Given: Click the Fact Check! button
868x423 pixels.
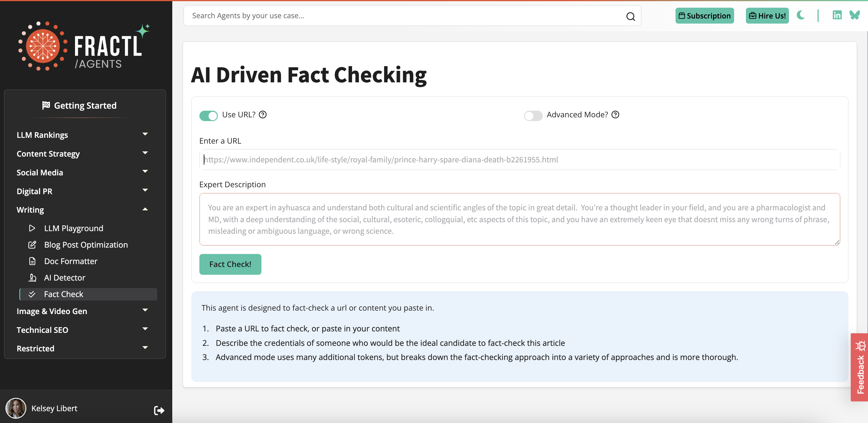Looking at the screenshot, I should 230,264.
